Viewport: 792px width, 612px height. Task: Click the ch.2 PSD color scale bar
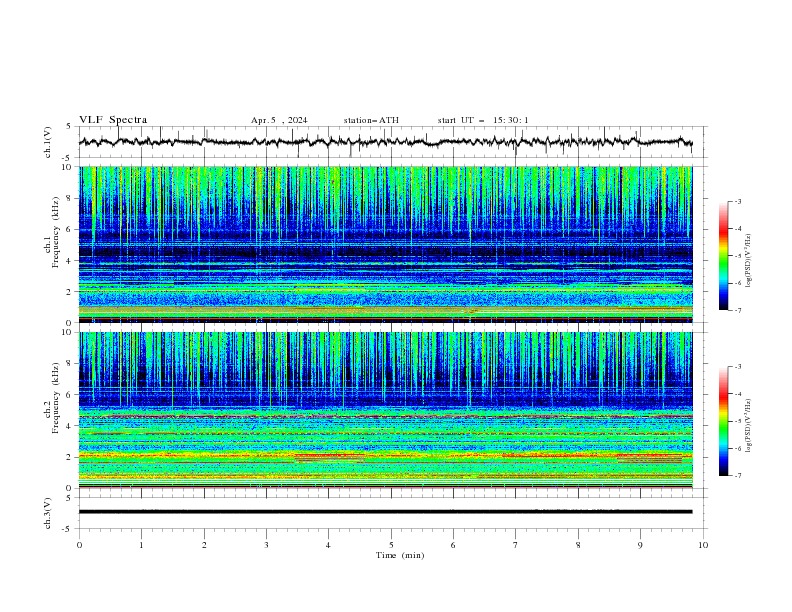click(723, 421)
